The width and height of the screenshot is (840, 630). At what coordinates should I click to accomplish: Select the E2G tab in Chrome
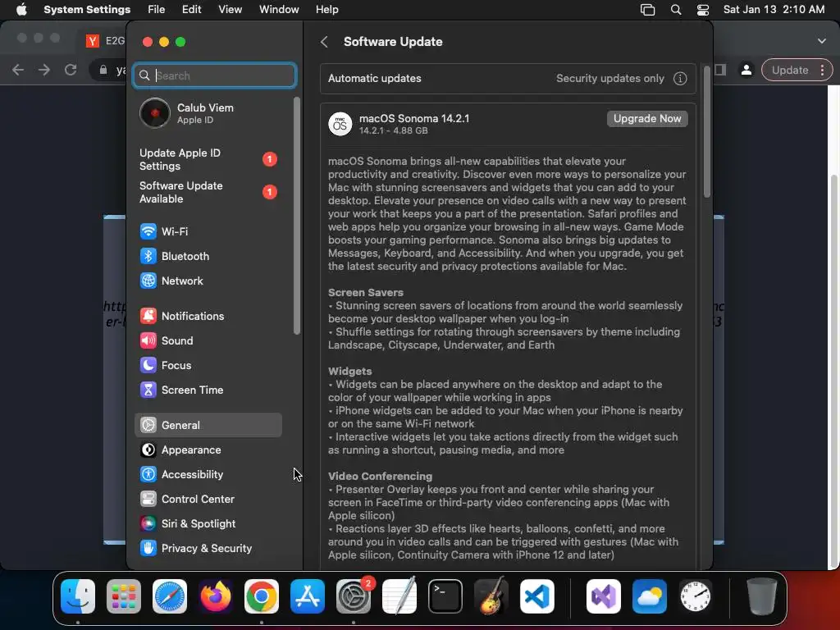point(106,41)
